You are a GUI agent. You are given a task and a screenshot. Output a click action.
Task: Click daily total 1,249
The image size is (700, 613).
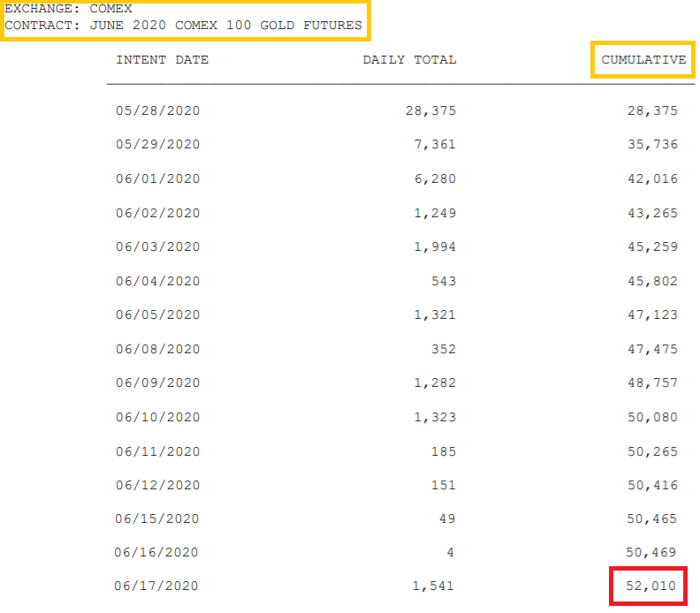click(x=435, y=213)
